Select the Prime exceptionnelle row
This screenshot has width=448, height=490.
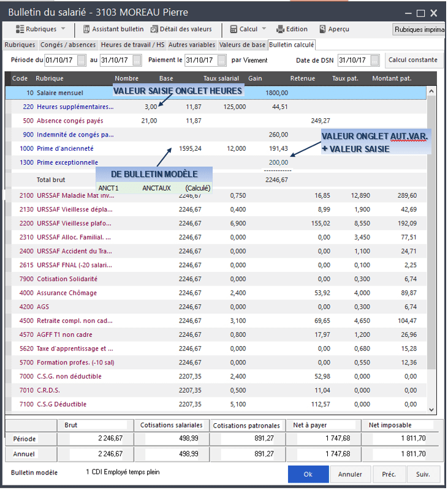tap(216, 162)
